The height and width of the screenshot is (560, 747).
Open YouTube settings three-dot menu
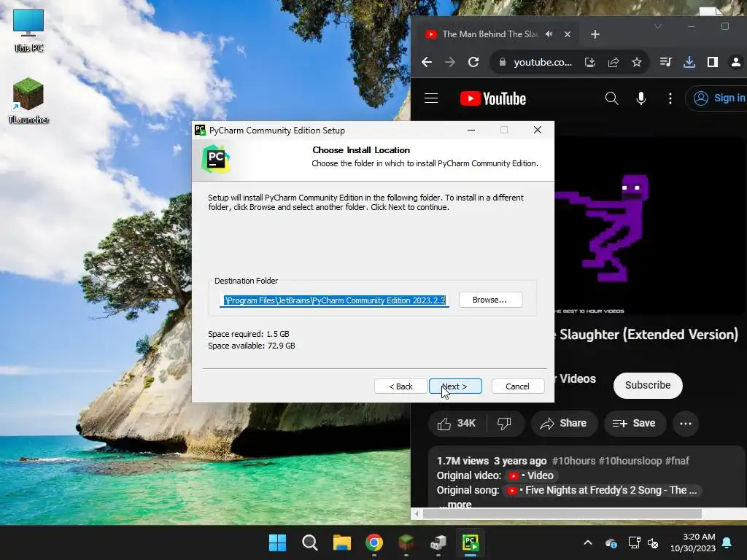pyautogui.click(x=670, y=98)
